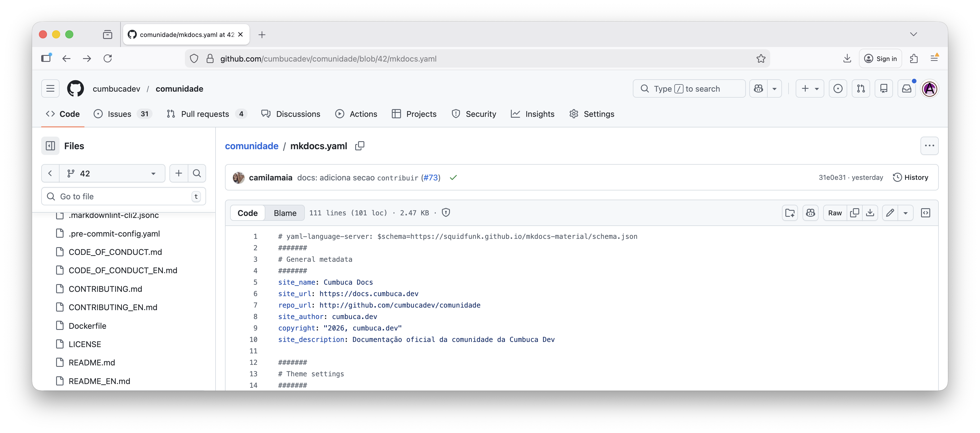Screen dimensions: 980x433
Task: Open the browser Sign in button
Action: pos(880,58)
